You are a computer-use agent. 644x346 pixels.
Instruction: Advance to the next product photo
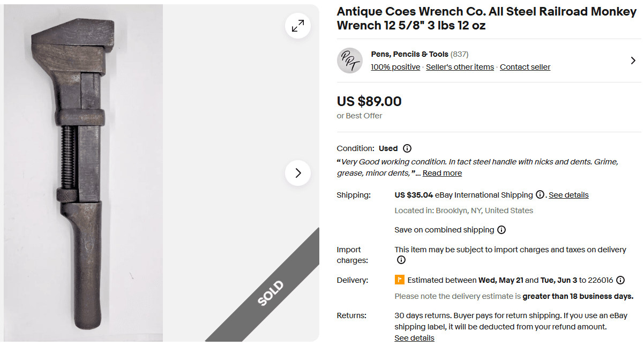point(298,173)
